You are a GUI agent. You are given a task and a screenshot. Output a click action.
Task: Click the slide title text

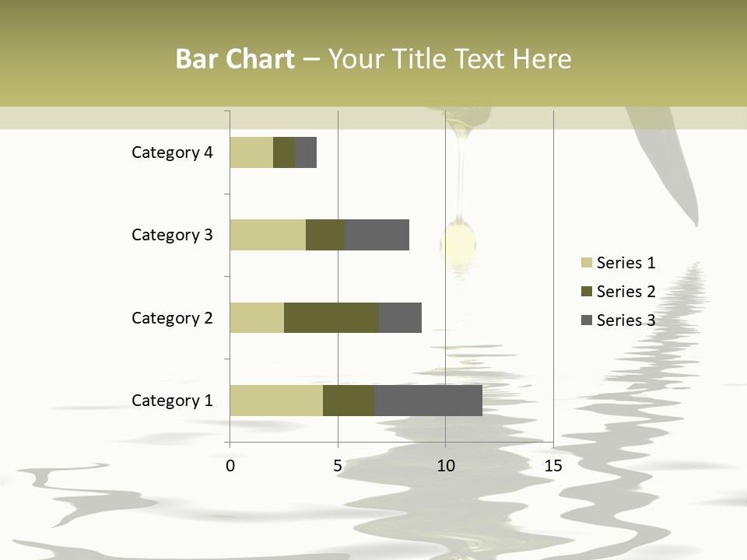(x=373, y=59)
